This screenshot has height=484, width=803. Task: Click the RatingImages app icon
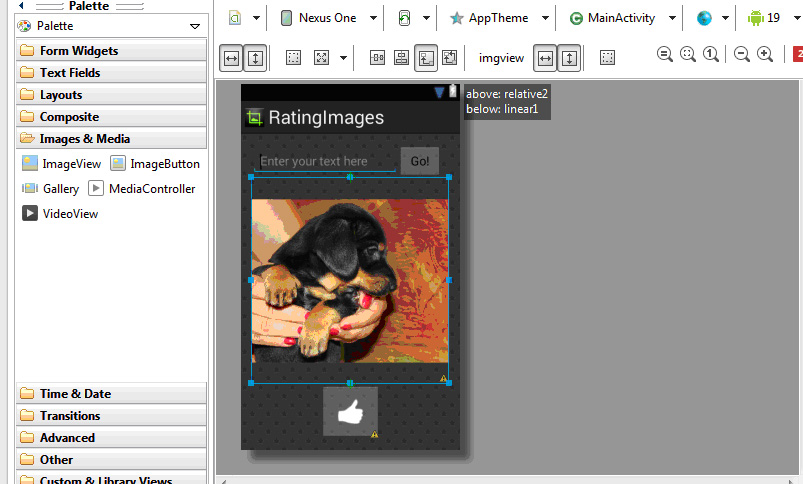(254, 118)
